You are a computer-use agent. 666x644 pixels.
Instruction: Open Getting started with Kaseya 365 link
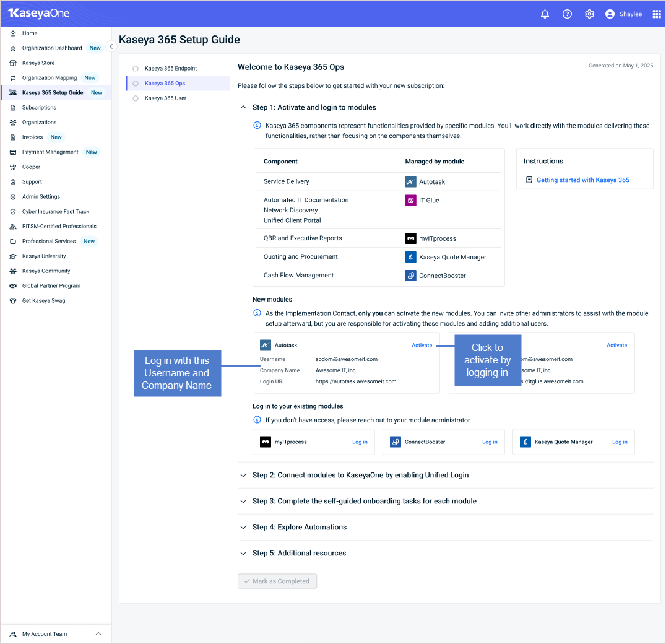[583, 180]
